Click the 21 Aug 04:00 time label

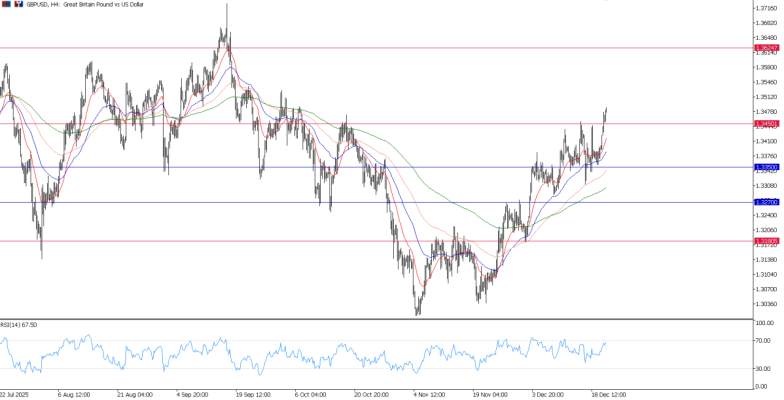tap(133, 394)
